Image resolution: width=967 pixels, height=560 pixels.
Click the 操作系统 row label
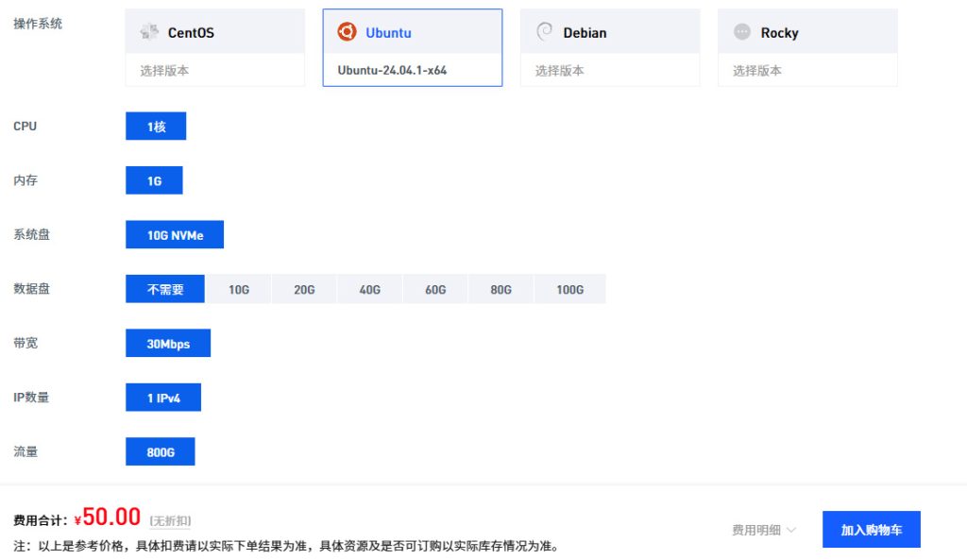(x=38, y=24)
